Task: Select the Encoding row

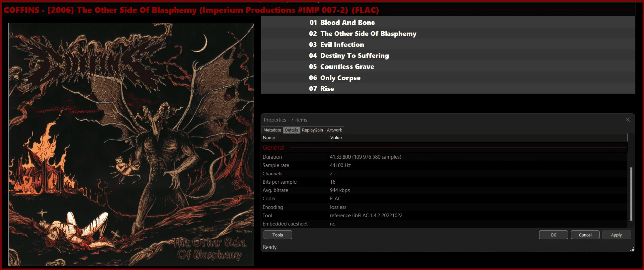Action: point(444,207)
